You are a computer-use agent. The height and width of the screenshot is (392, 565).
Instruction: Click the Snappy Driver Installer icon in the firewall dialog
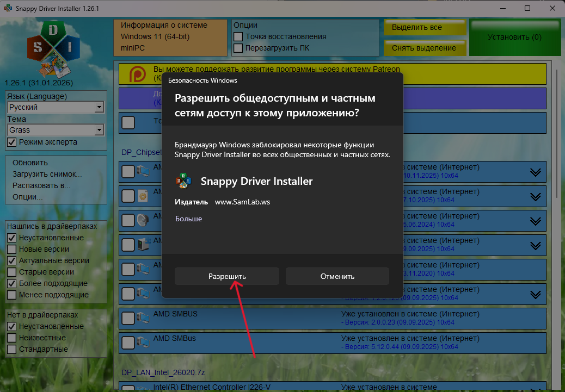pyautogui.click(x=182, y=181)
